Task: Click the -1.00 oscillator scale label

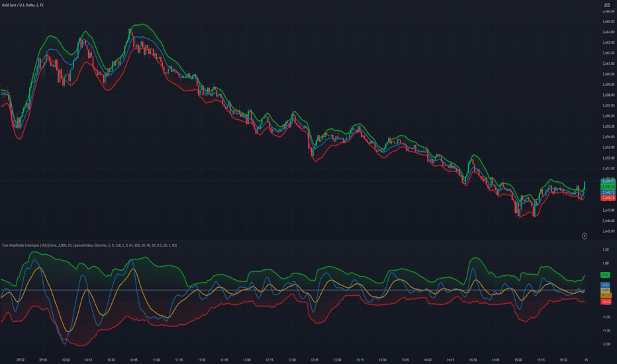Action: pyautogui.click(x=605, y=317)
